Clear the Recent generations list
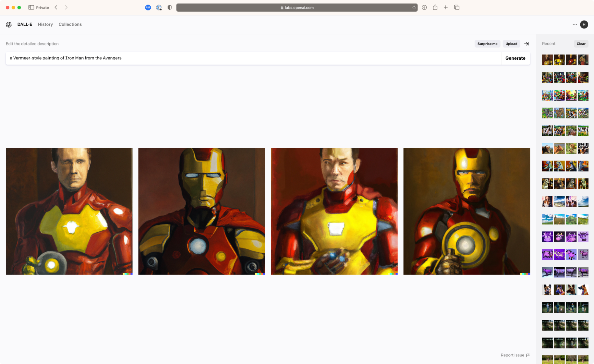 (x=581, y=44)
